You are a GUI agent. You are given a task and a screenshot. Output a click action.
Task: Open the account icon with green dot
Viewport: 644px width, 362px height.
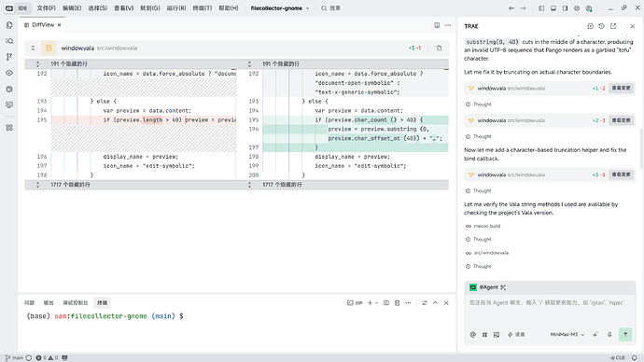589,8
